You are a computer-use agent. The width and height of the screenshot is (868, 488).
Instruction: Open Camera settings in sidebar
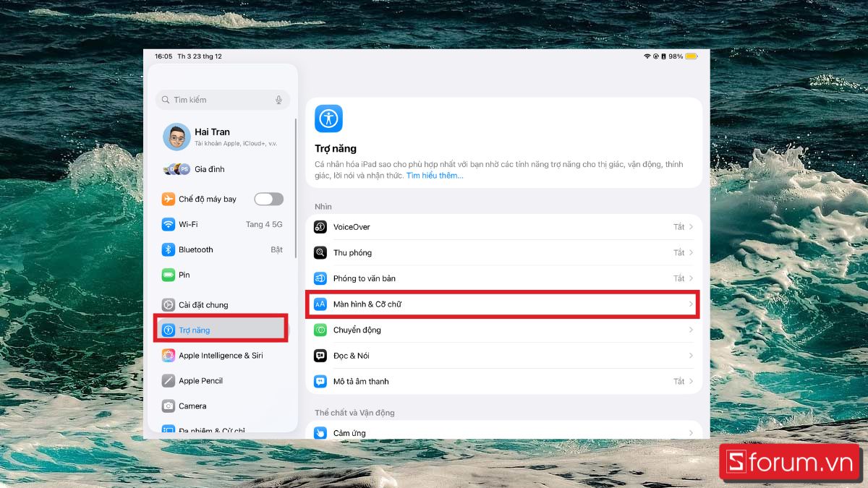[223, 406]
